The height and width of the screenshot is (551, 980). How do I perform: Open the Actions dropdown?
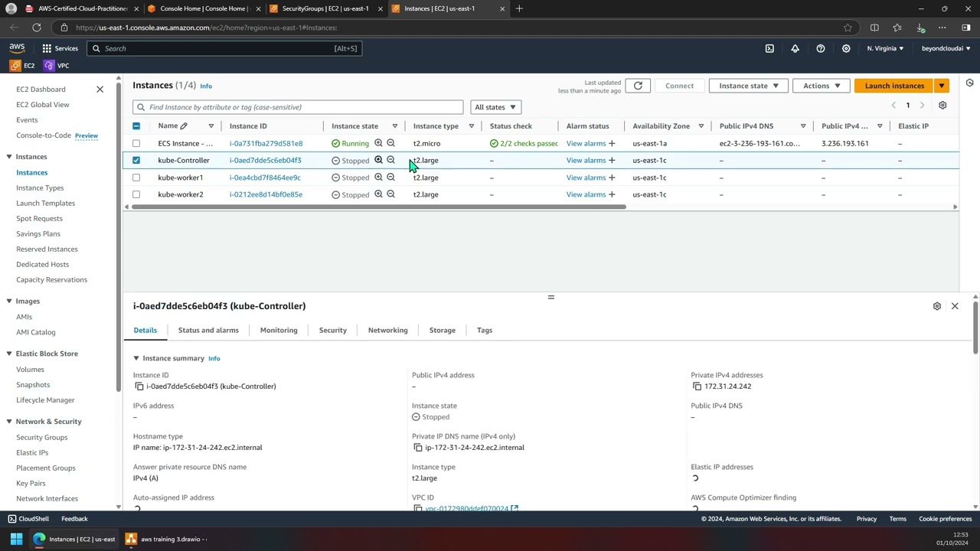coord(821,86)
